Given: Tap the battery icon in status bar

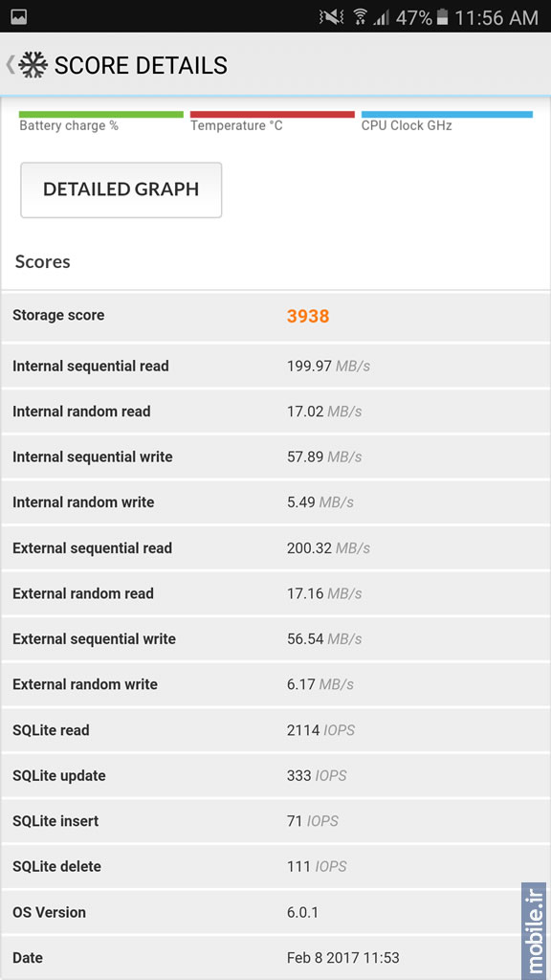Looking at the screenshot, I should [442, 17].
